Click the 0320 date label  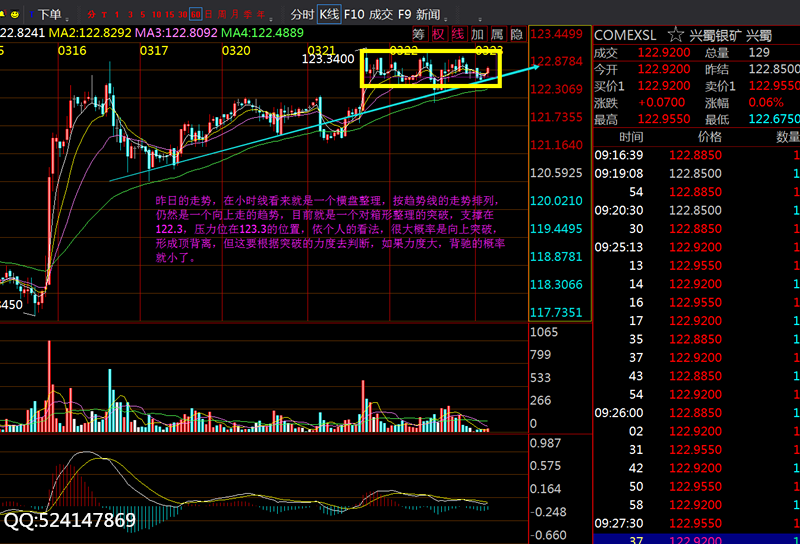tap(236, 51)
